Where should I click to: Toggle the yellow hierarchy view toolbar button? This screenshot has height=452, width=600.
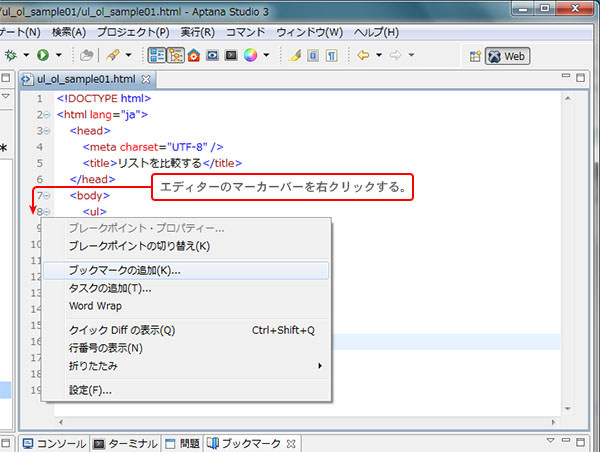[176, 55]
